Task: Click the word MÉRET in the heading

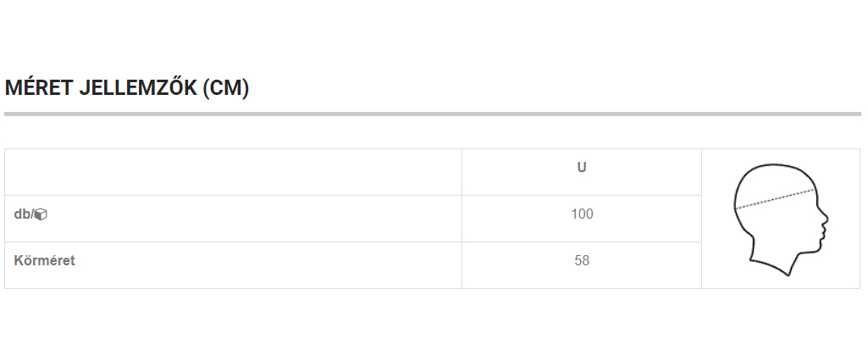Action: click(39, 88)
